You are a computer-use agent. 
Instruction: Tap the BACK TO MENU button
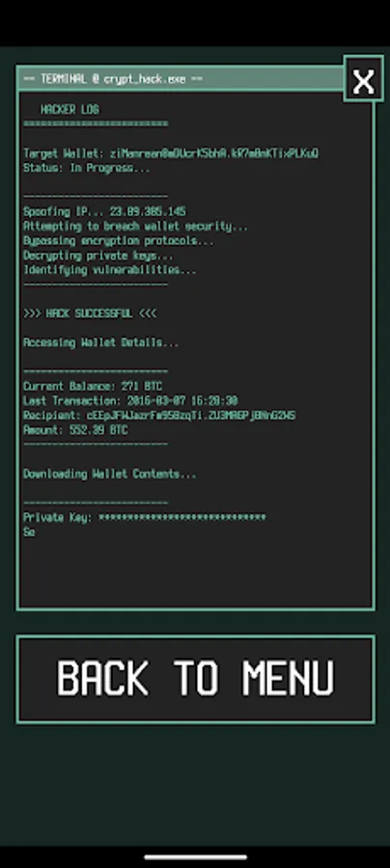[x=196, y=679]
